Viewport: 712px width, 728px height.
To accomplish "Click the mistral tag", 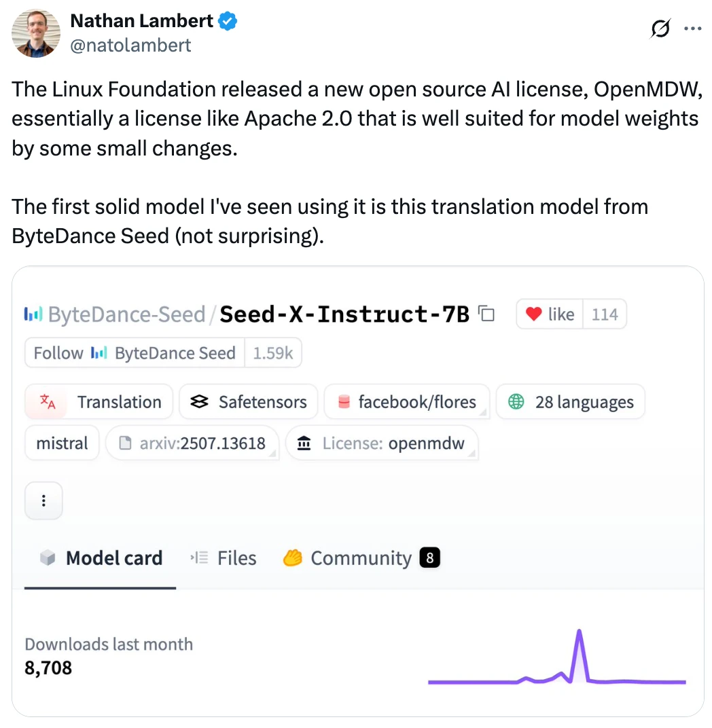I will click(x=62, y=443).
